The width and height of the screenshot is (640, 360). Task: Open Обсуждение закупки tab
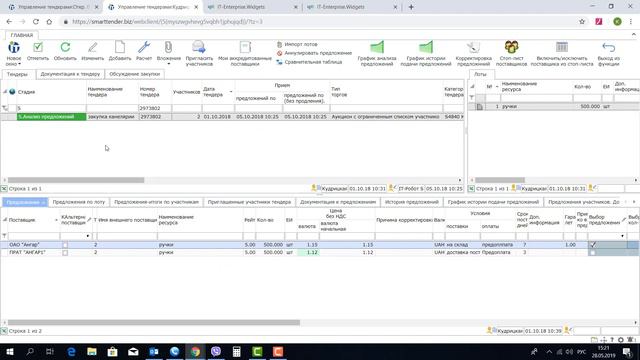134,74
